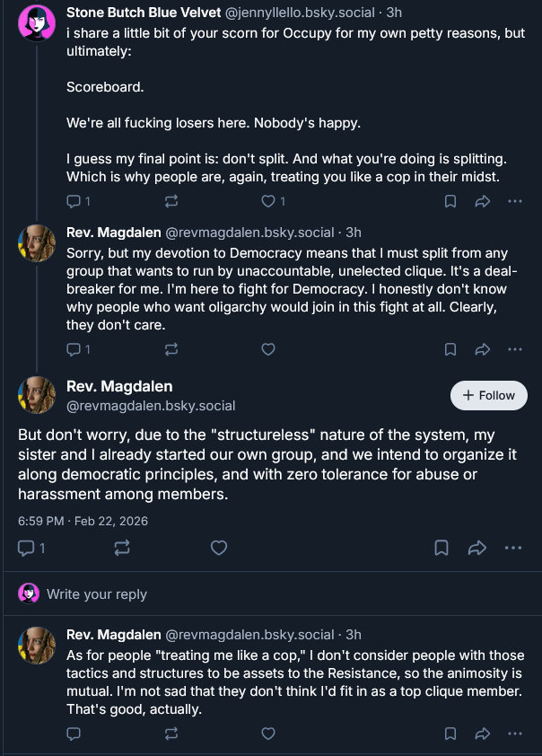Open @revmagdalen.bsky.social handle on main post
The height and width of the screenshot is (756, 542).
(151, 406)
